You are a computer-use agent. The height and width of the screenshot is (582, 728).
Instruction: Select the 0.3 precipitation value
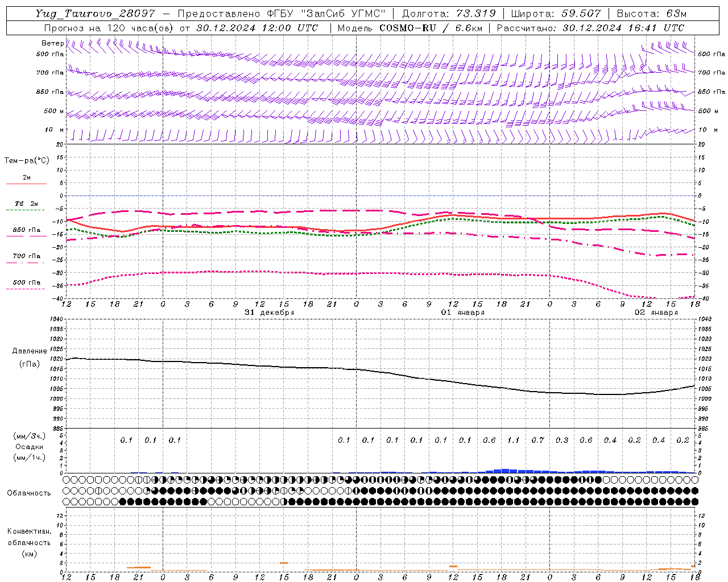pos(562,440)
